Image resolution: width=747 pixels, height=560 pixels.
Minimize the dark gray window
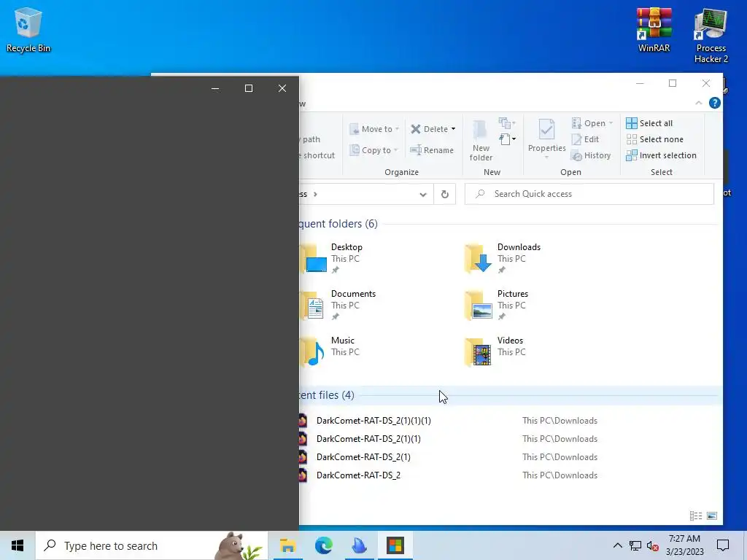(215, 88)
